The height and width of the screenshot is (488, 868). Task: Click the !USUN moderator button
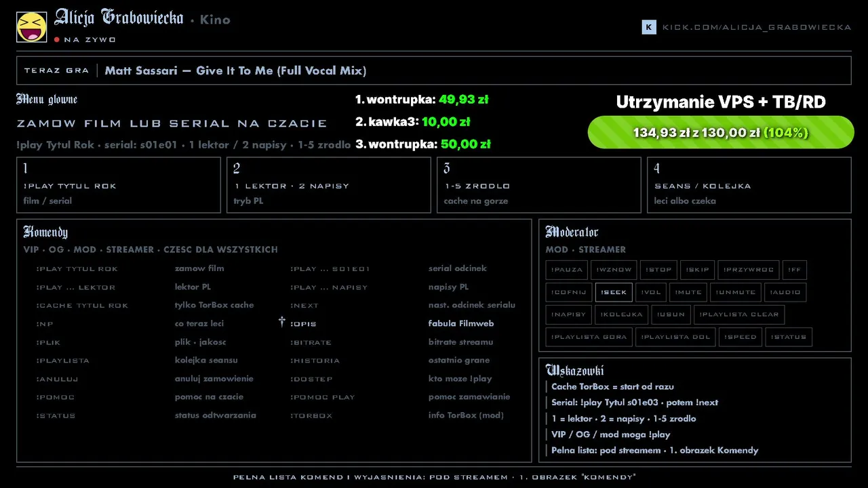(x=671, y=314)
